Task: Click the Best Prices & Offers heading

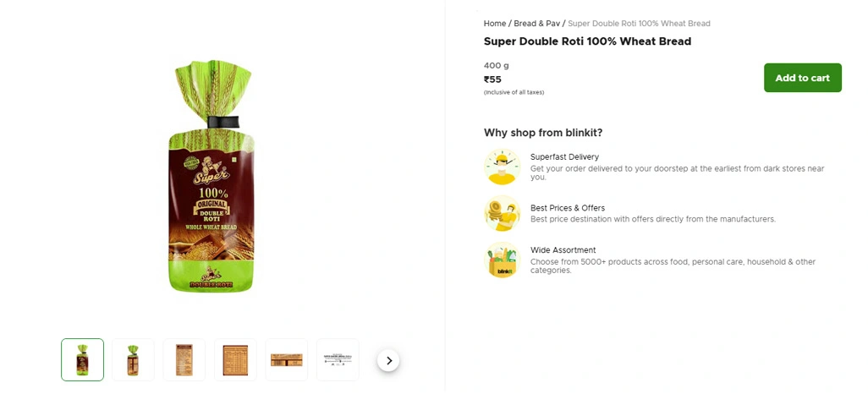Action: pos(567,208)
